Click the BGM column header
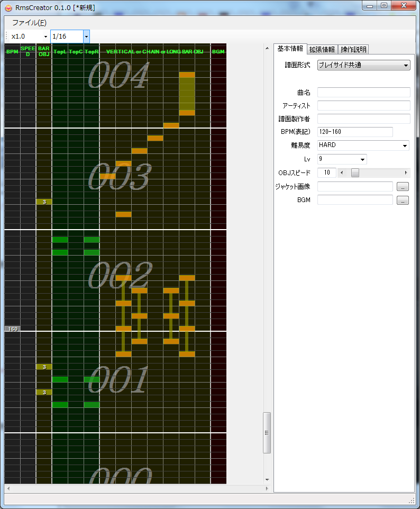420x509 pixels. [x=218, y=52]
